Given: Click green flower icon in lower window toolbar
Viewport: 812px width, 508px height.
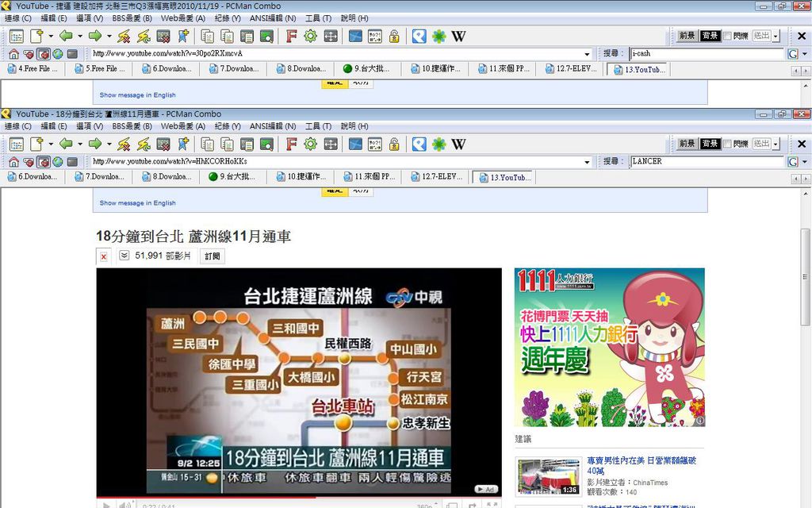Looking at the screenshot, I should [439, 144].
